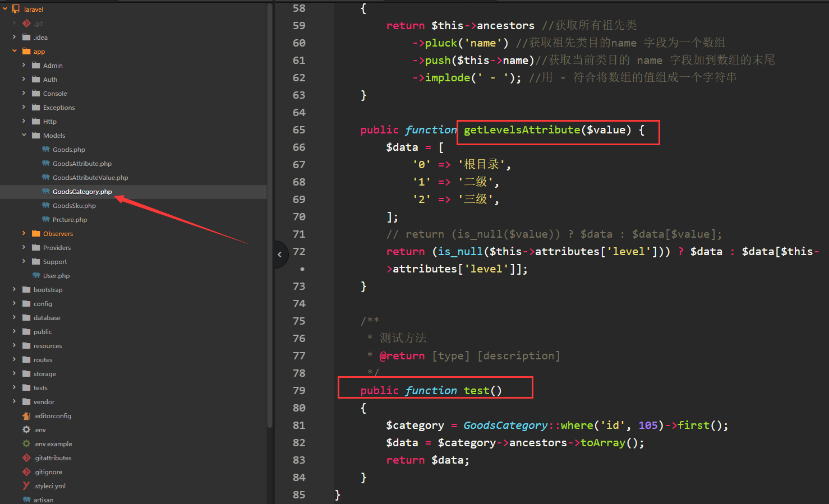829x504 pixels.
Task: Collapse the laravel root folder
Action: 5,9
